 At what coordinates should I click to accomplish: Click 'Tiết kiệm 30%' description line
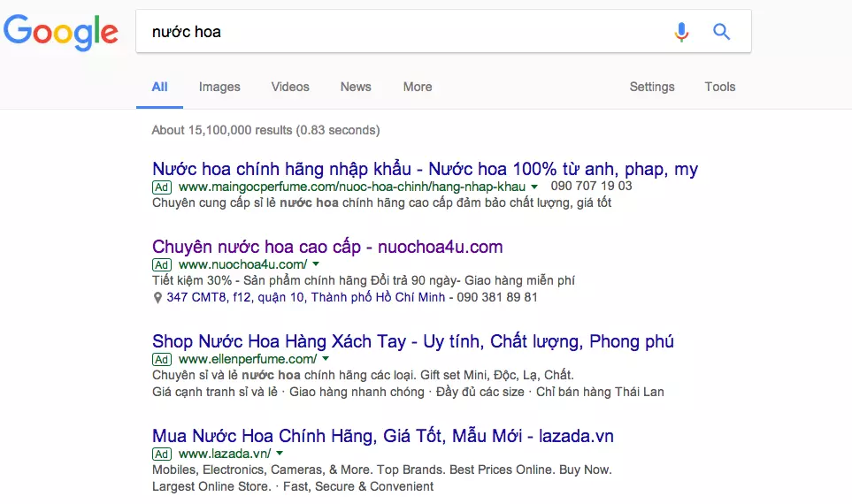point(364,281)
